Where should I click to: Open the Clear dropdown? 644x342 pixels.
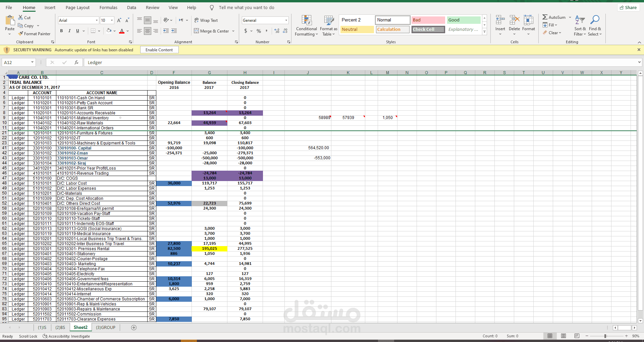click(552, 33)
